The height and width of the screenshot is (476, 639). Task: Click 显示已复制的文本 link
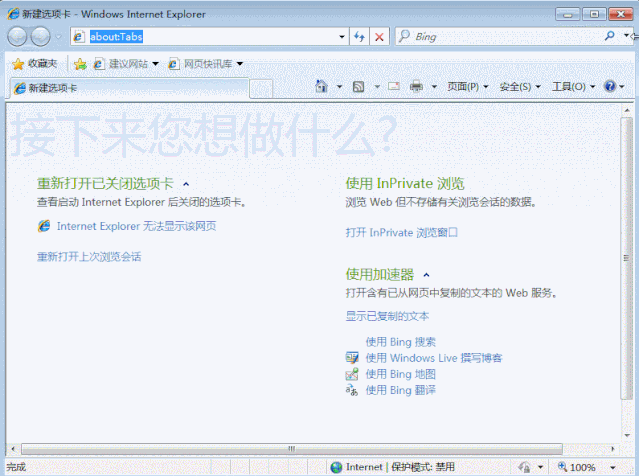[387, 316]
